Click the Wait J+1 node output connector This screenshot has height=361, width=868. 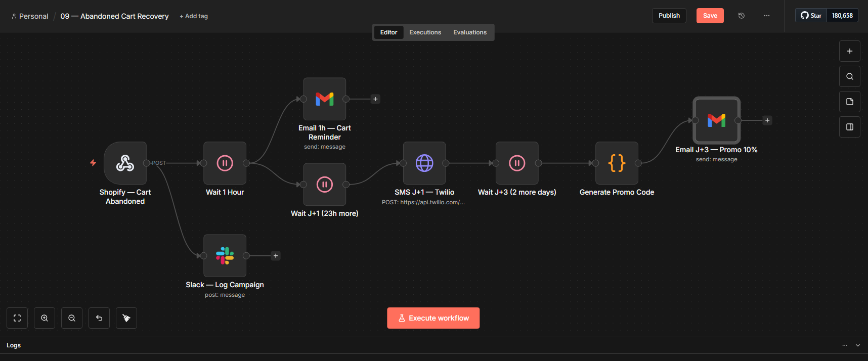click(346, 184)
